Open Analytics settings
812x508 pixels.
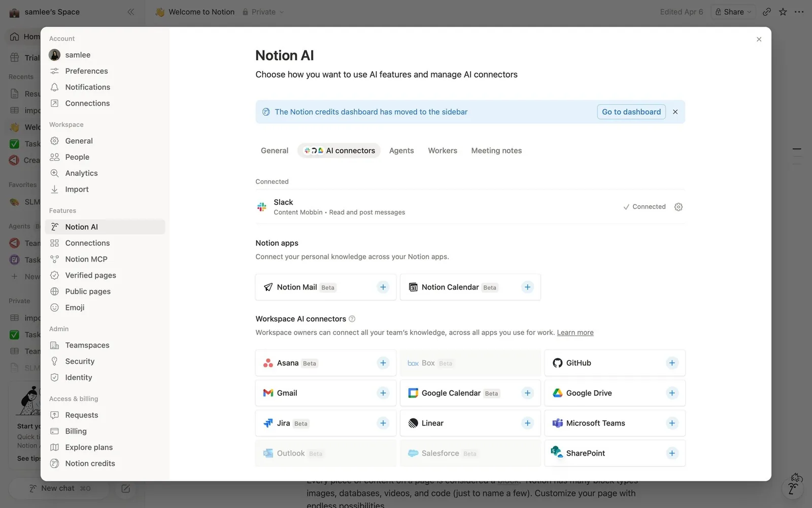point(105,173)
